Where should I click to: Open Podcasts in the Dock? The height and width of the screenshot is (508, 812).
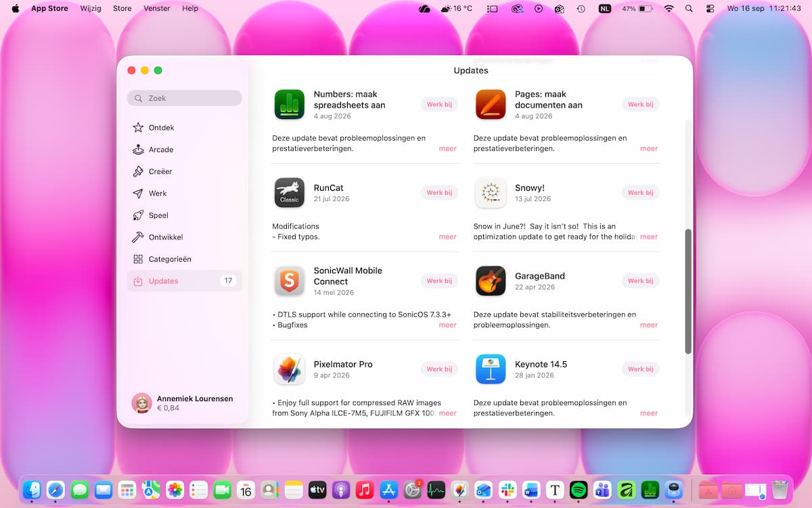[x=341, y=490]
